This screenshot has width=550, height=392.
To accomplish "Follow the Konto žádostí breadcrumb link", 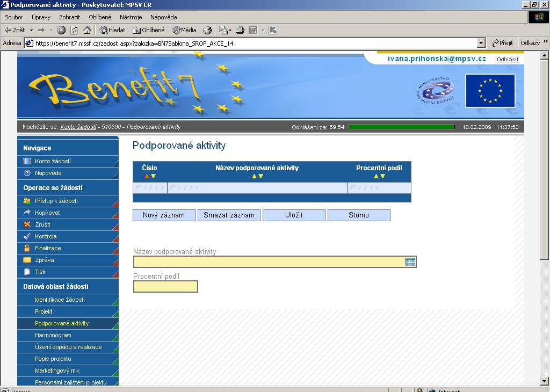I will click(x=78, y=127).
